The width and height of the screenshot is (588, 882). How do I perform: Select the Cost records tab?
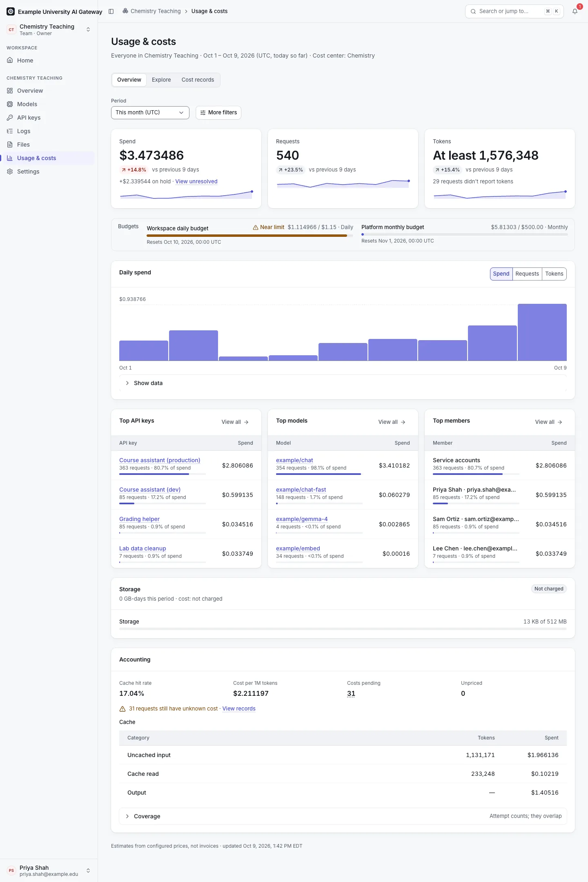pos(198,80)
